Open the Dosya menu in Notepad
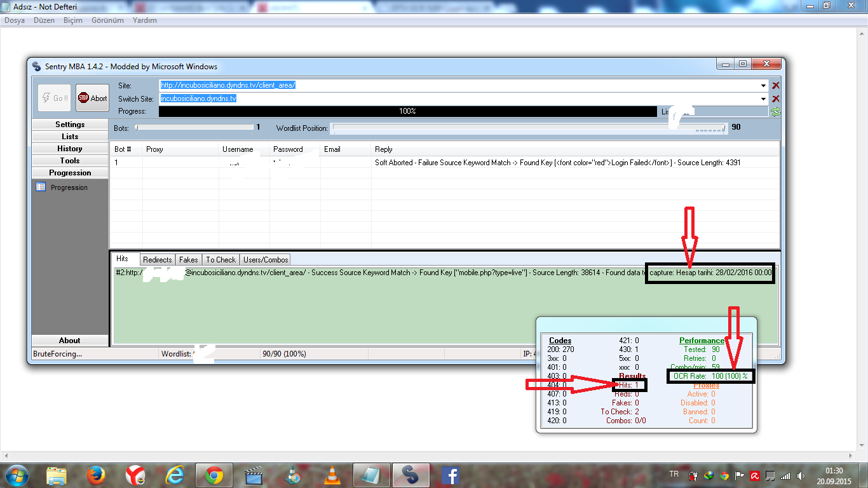The height and width of the screenshot is (488, 868). point(15,20)
